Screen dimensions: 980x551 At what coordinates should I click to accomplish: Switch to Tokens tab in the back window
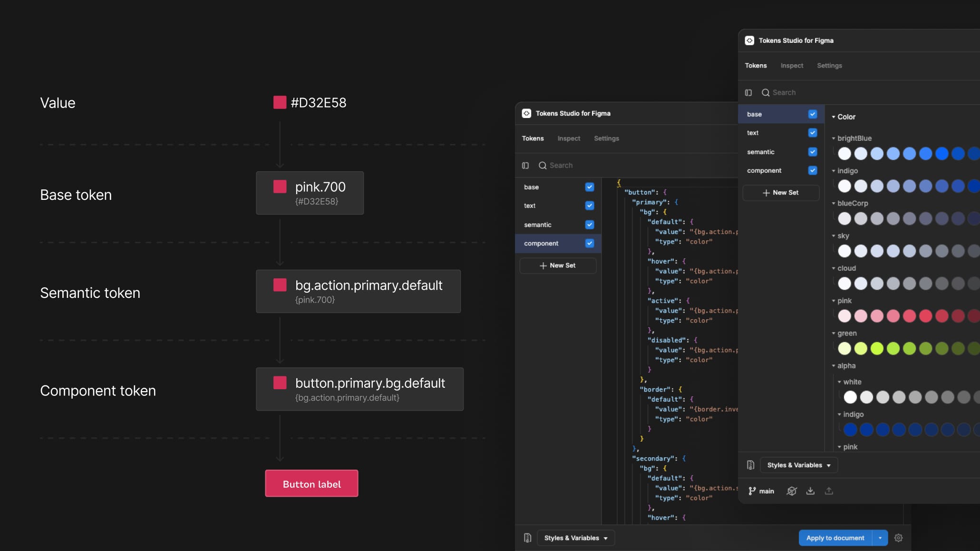(533, 138)
